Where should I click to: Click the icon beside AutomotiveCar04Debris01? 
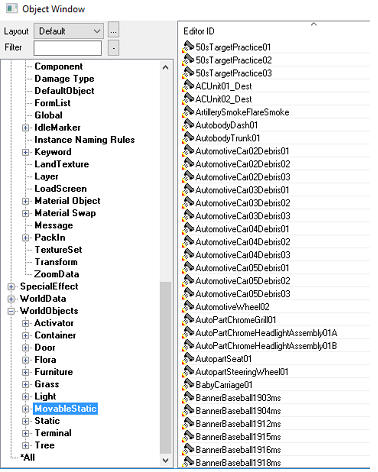coord(188,229)
